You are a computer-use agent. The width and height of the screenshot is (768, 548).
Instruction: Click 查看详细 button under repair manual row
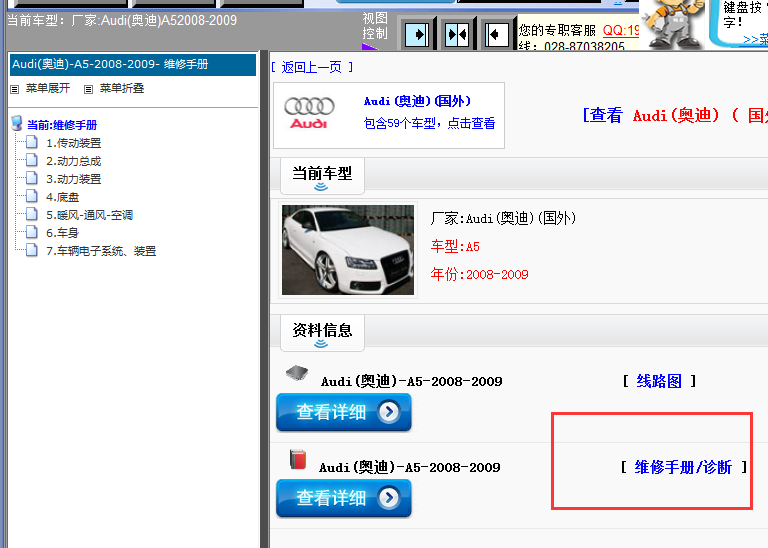[344, 498]
